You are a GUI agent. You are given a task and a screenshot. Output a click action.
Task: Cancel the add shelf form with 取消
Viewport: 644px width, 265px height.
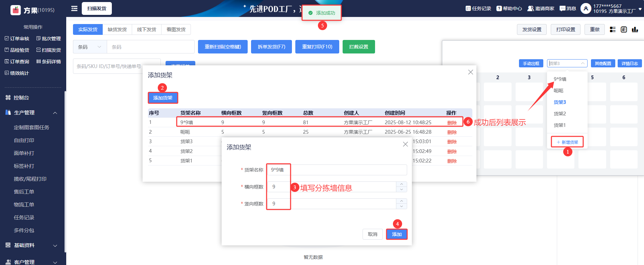click(372, 234)
